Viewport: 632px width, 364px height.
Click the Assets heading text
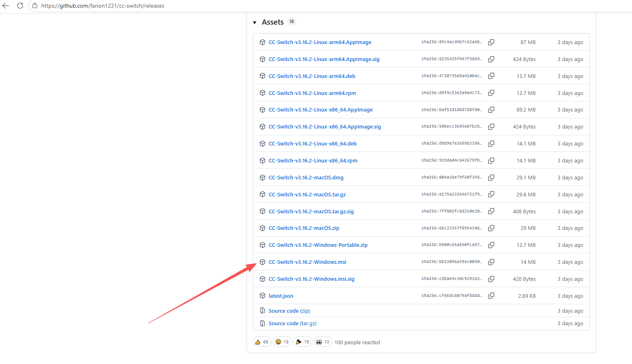point(273,22)
